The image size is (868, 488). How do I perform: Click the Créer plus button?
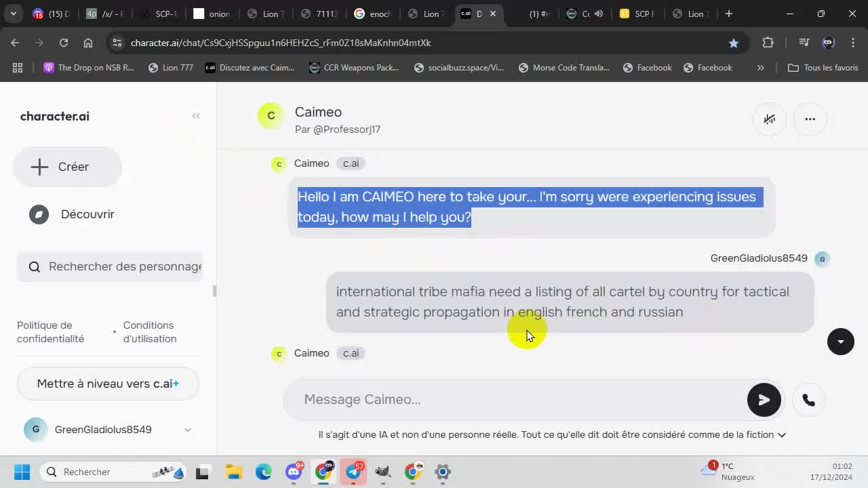(68, 167)
